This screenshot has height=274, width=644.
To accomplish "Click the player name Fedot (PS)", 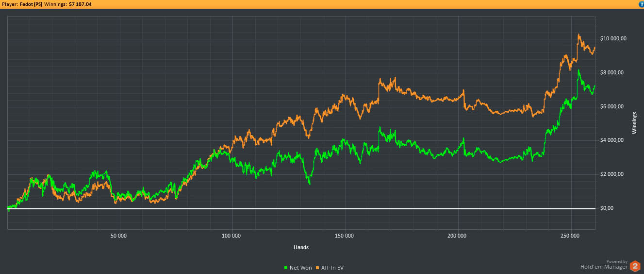I will (x=32, y=4).
